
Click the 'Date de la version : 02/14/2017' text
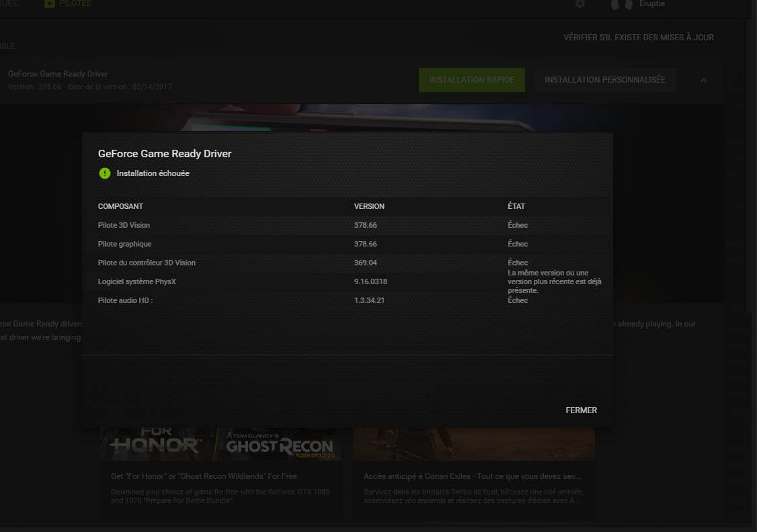(120, 87)
